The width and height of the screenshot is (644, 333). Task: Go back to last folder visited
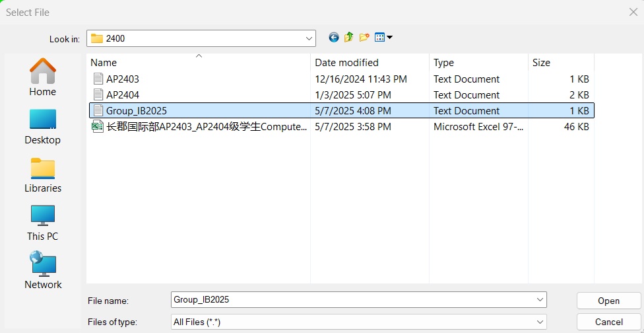point(333,38)
